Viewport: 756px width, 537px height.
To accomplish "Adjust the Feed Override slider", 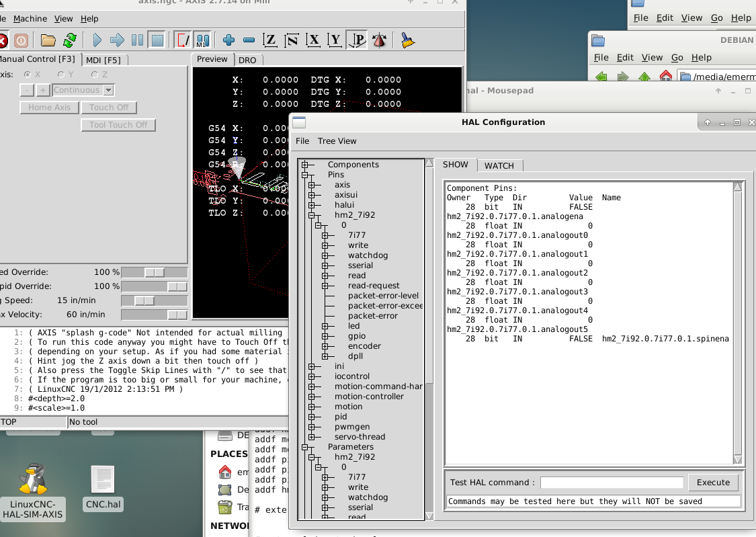I will tap(155, 272).
